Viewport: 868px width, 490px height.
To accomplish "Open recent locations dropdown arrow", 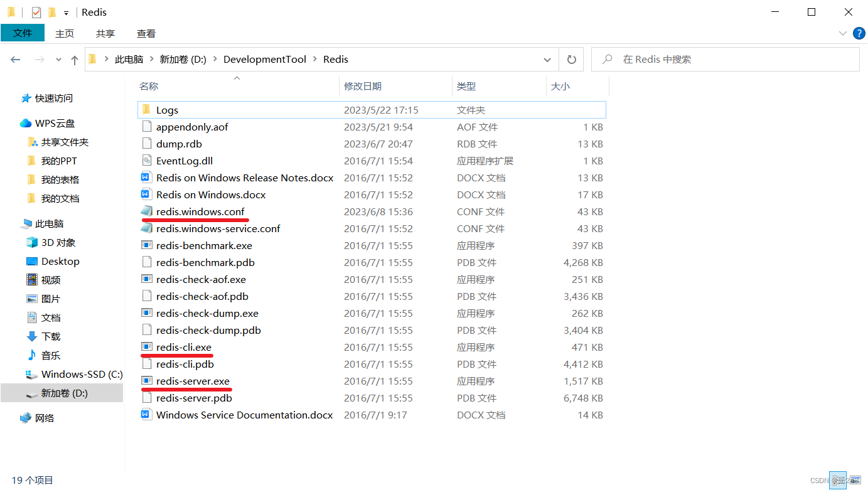I will [59, 60].
